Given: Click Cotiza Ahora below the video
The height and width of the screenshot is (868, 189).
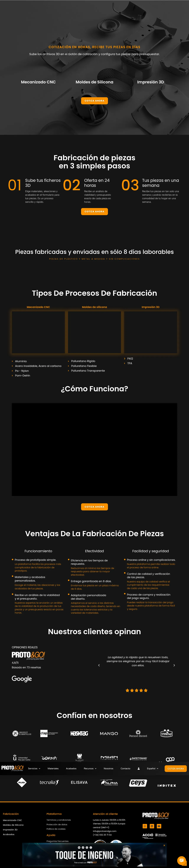Looking at the screenshot, I should [x=94, y=506].
